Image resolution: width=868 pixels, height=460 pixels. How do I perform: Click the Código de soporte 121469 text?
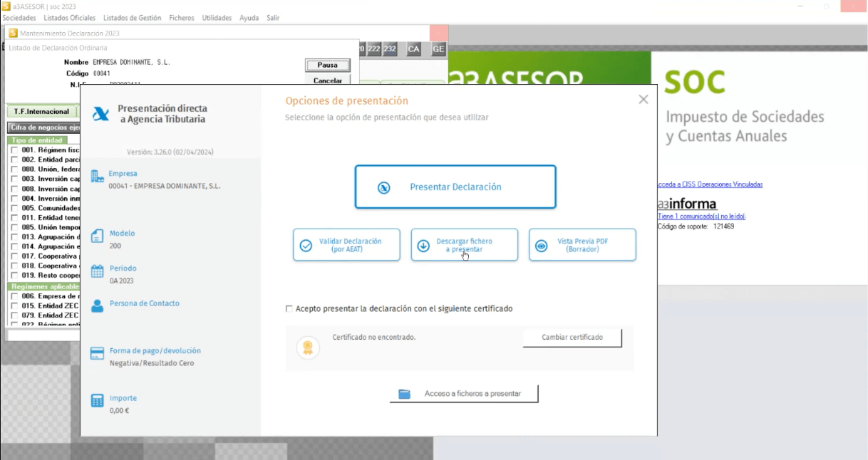(696, 226)
